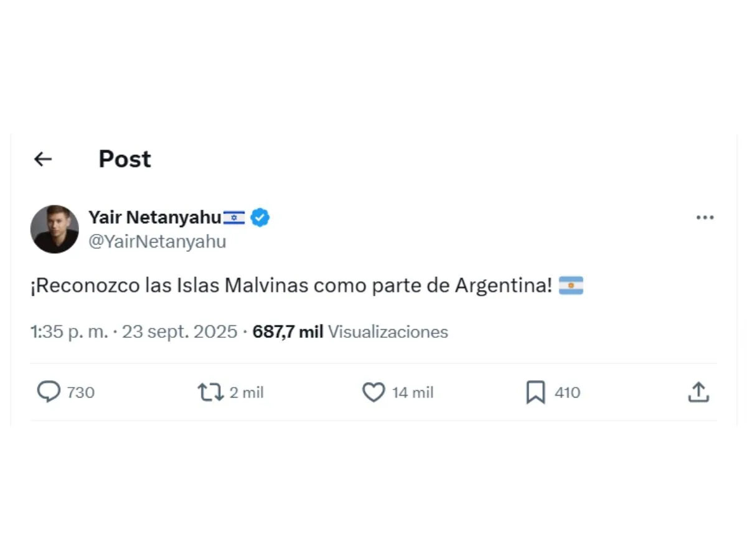Click the Argentina flag emoji in post
The image size is (747, 560).
click(x=571, y=286)
